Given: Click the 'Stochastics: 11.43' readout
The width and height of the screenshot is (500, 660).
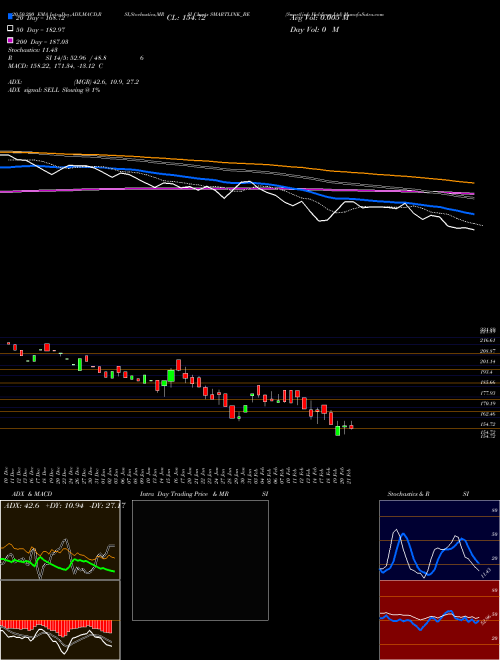Looking at the screenshot, I should (33, 50).
